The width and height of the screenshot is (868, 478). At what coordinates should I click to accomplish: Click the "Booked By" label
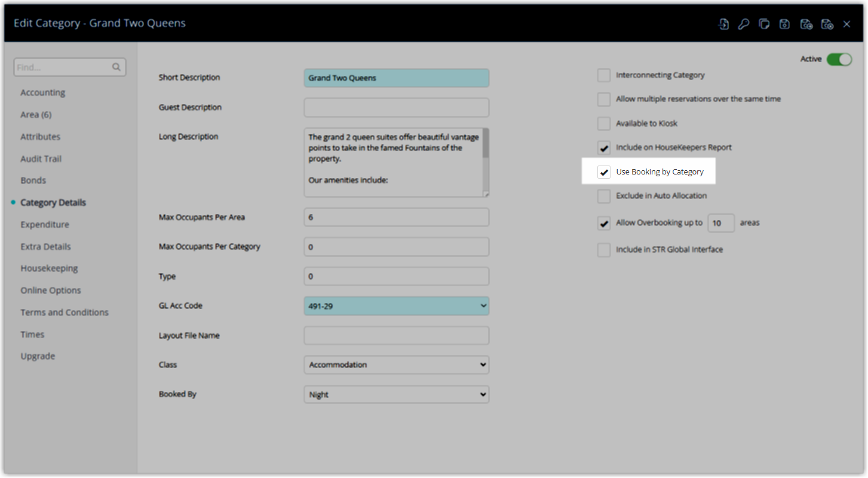pyautogui.click(x=177, y=394)
